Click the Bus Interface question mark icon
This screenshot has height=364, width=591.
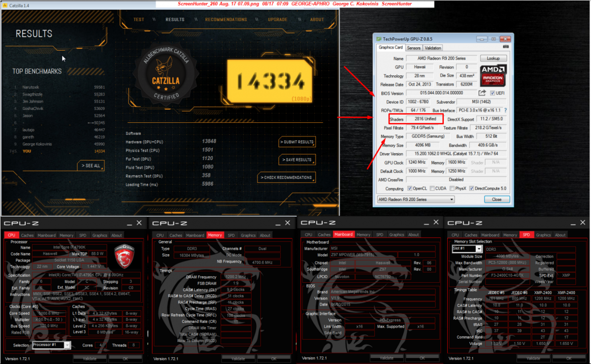pos(505,110)
